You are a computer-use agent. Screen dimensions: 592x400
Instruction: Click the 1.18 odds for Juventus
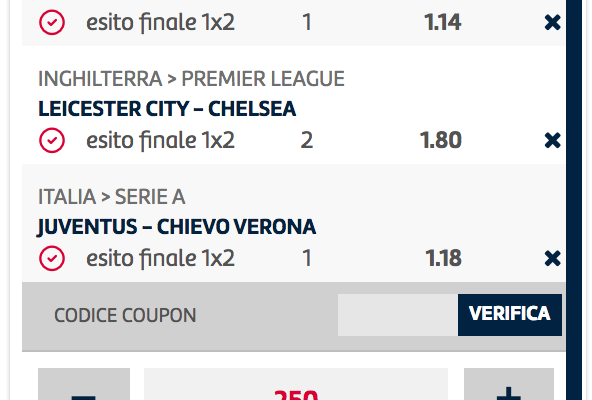coord(443,258)
